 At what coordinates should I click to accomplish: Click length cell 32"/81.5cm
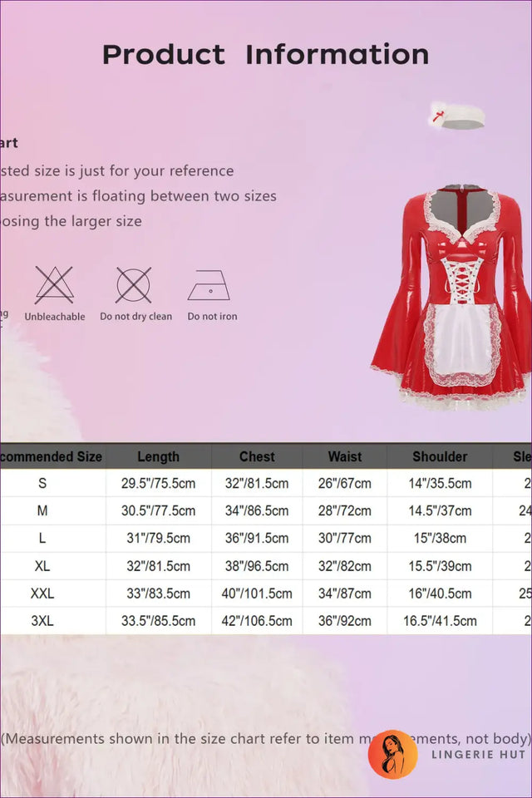click(158, 566)
